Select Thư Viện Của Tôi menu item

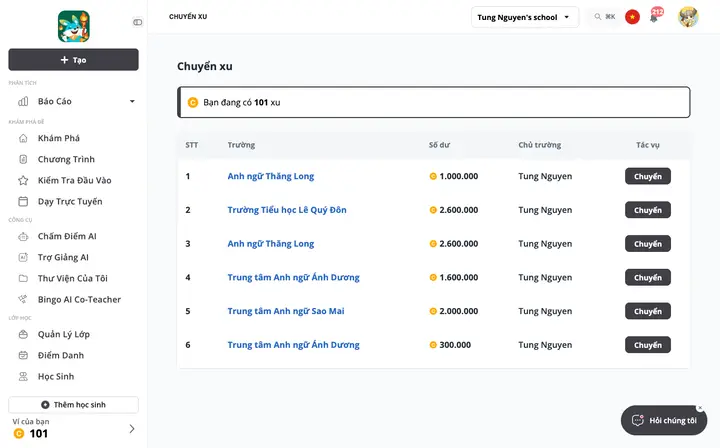tap(73, 278)
